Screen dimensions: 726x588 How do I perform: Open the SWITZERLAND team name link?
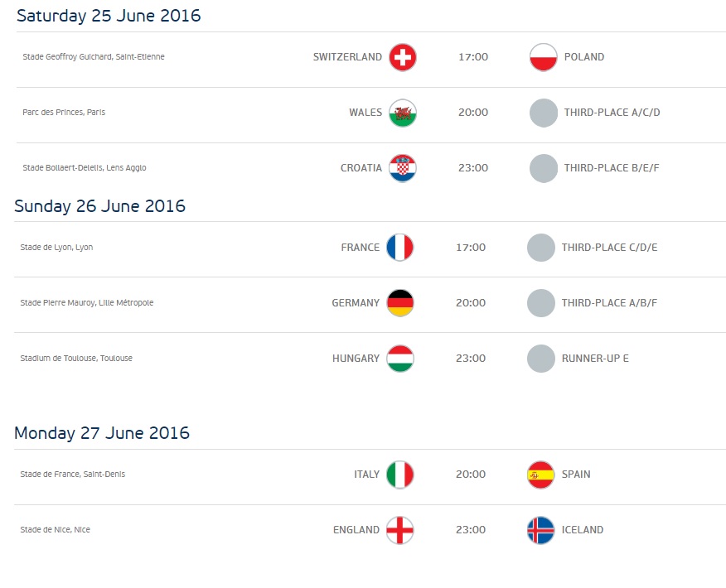[347, 57]
